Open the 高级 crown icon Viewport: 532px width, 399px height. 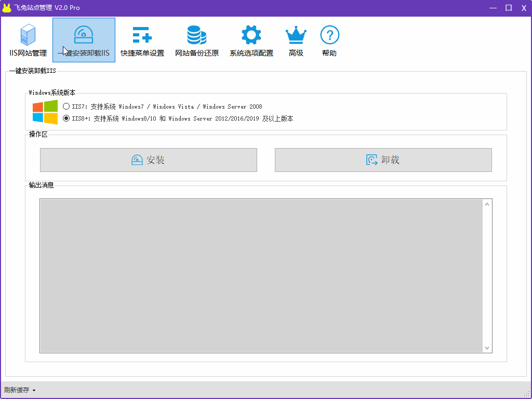pyautogui.click(x=296, y=40)
